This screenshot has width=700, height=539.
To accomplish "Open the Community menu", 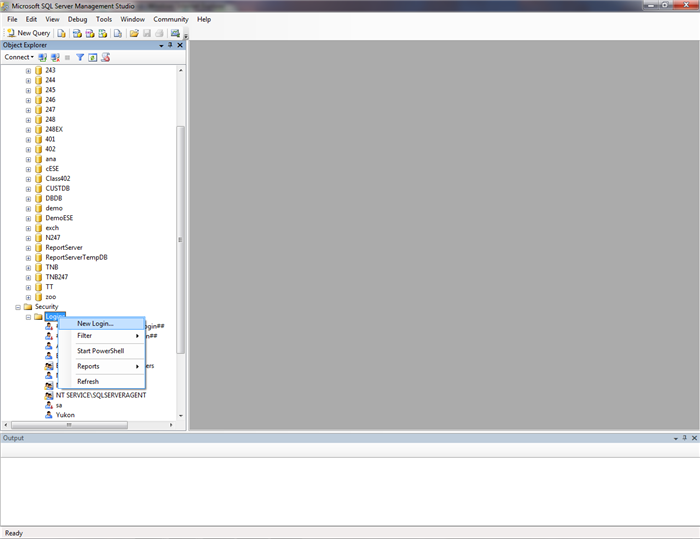I will coord(171,19).
